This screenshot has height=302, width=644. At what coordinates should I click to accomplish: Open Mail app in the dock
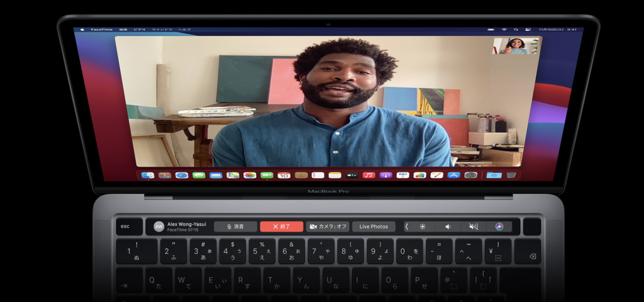pos(216,175)
